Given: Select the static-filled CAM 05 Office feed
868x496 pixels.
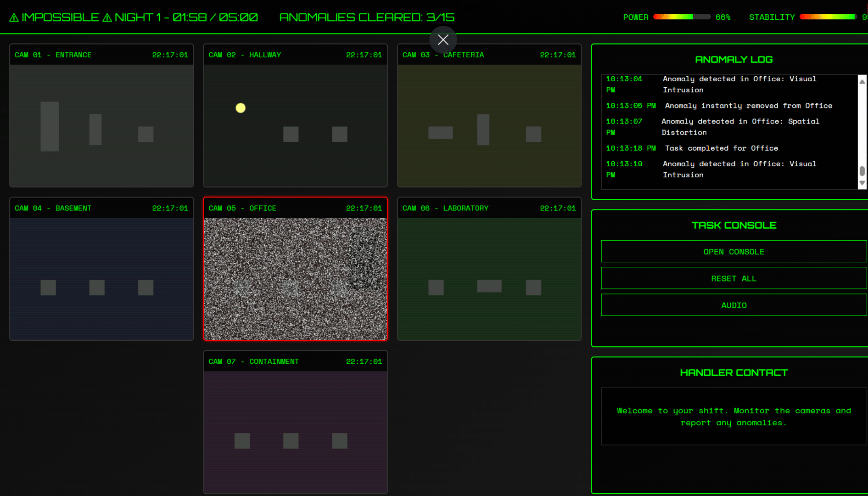Looking at the screenshot, I should click(295, 278).
